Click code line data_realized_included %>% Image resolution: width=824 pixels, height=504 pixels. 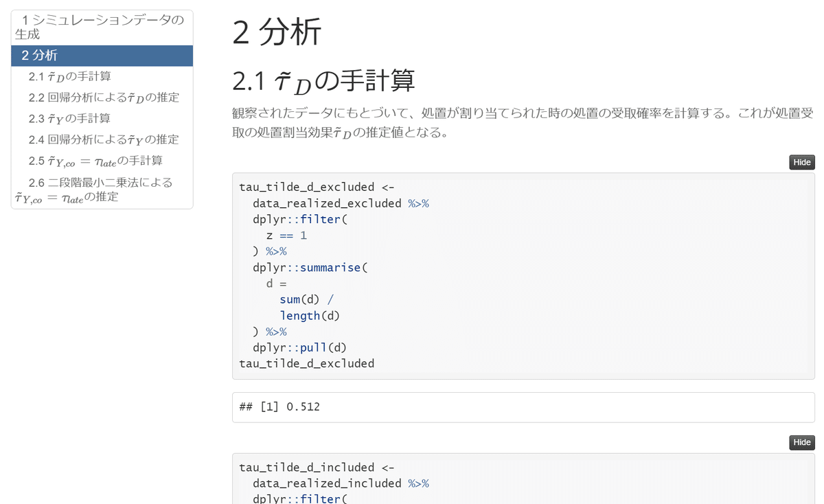pyautogui.click(x=341, y=483)
